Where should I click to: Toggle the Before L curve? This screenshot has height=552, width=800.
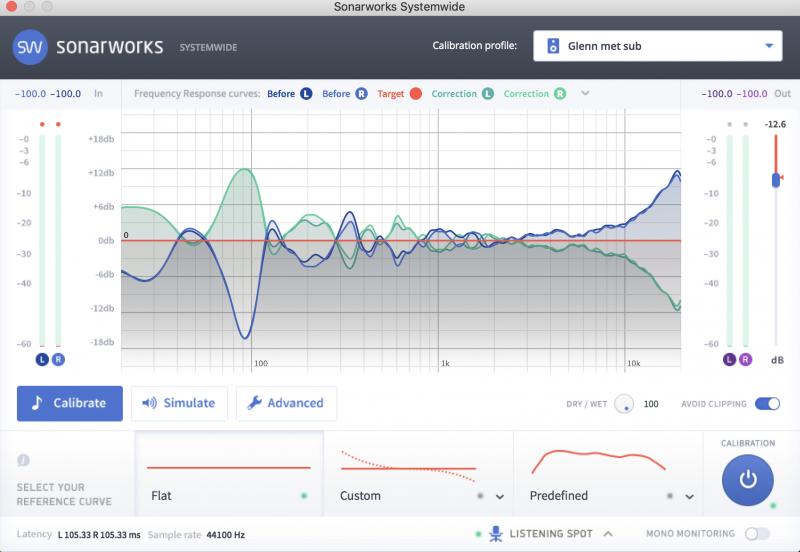tap(306, 94)
